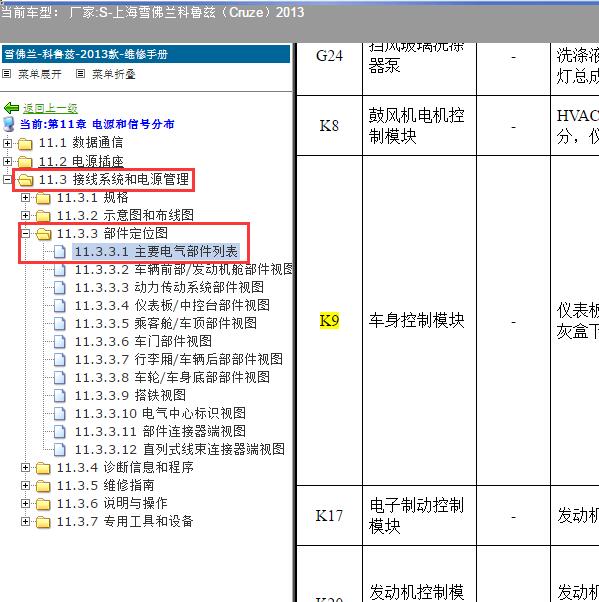This screenshot has width=599, height=602.
Task: Click the 11.3.3.7 page icon
Action: [60, 360]
